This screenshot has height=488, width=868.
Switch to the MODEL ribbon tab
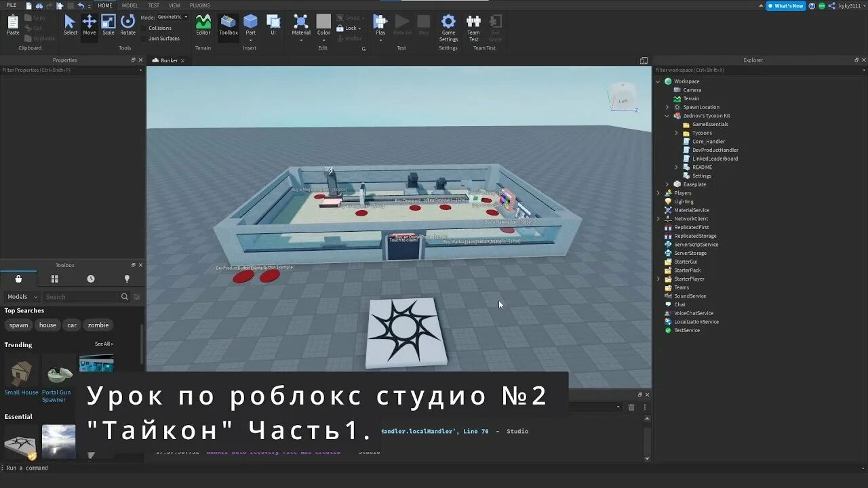(130, 5)
